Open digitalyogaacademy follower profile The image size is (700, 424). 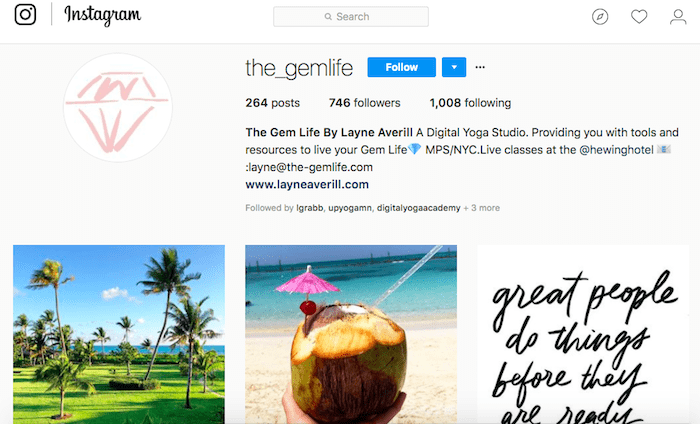pyautogui.click(x=418, y=208)
